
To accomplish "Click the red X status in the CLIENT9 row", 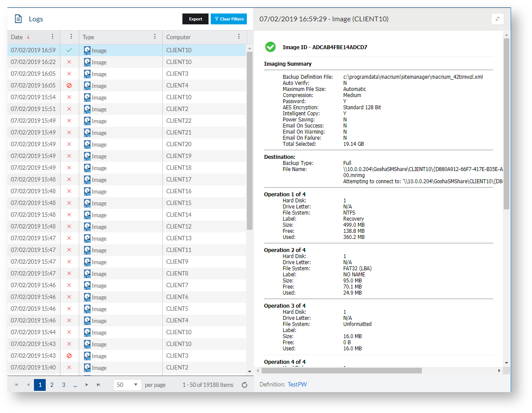I will coord(69,262).
